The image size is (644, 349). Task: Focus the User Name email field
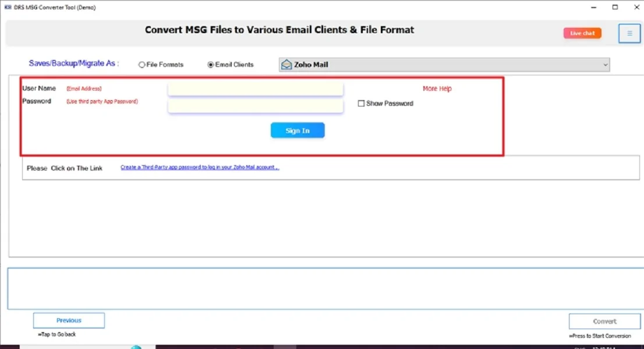point(255,89)
